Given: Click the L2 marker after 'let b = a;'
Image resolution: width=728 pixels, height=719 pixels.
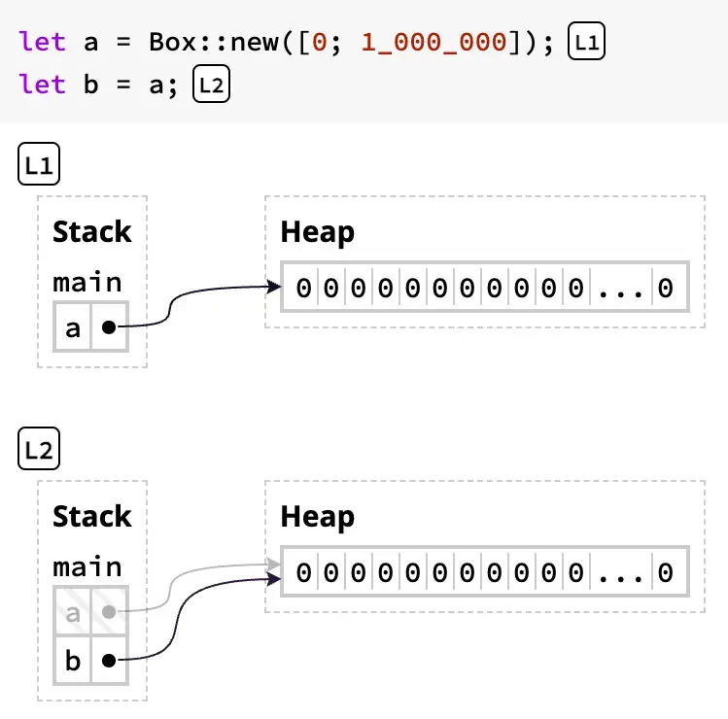Looking at the screenshot, I should [212, 85].
